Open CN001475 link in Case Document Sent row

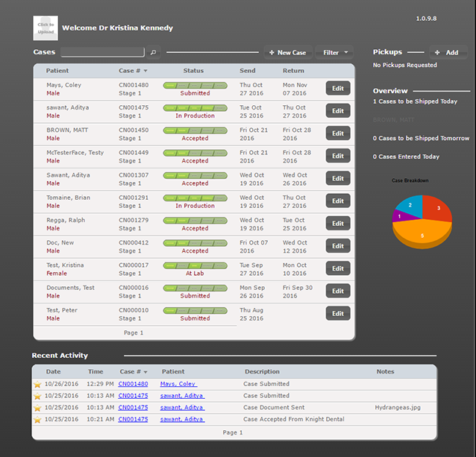coord(133,408)
